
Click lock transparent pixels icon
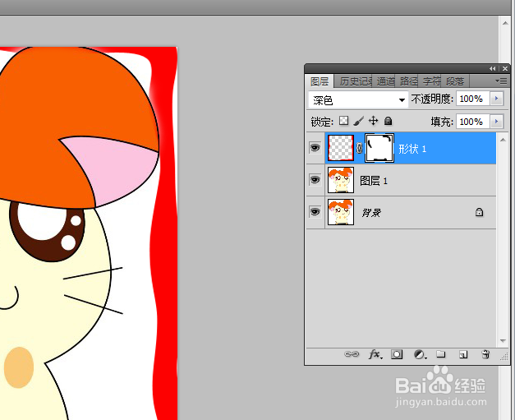[x=343, y=121]
